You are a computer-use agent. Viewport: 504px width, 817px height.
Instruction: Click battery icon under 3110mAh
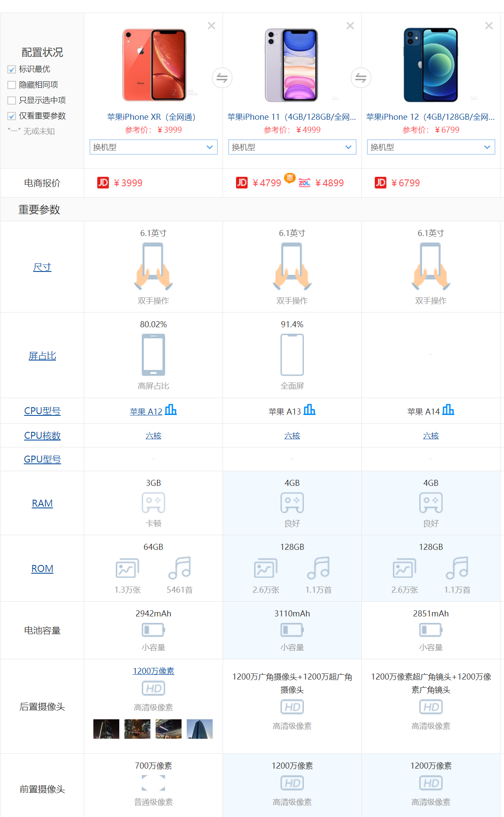click(x=292, y=630)
